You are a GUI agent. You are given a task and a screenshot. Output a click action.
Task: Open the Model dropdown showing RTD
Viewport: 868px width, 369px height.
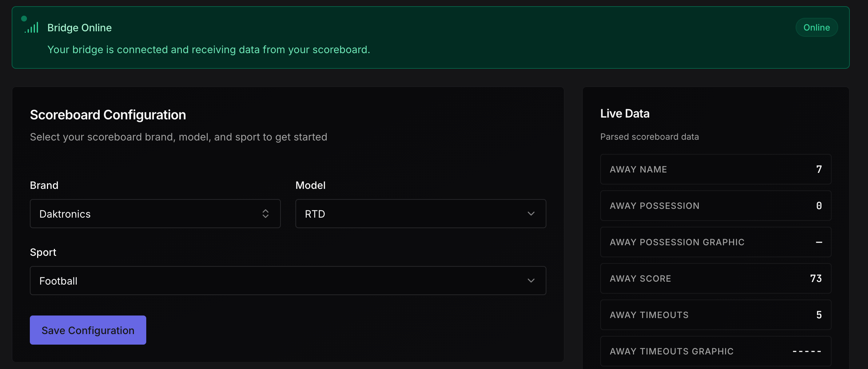pyautogui.click(x=421, y=214)
